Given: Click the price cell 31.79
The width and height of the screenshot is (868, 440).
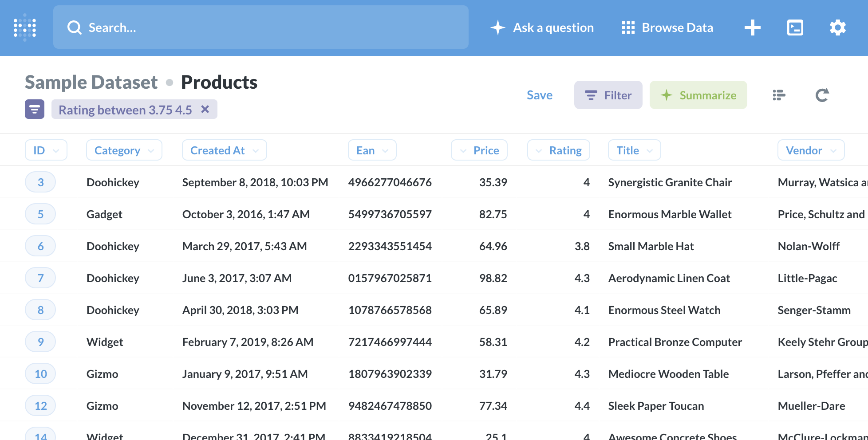Looking at the screenshot, I should pos(493,374).
